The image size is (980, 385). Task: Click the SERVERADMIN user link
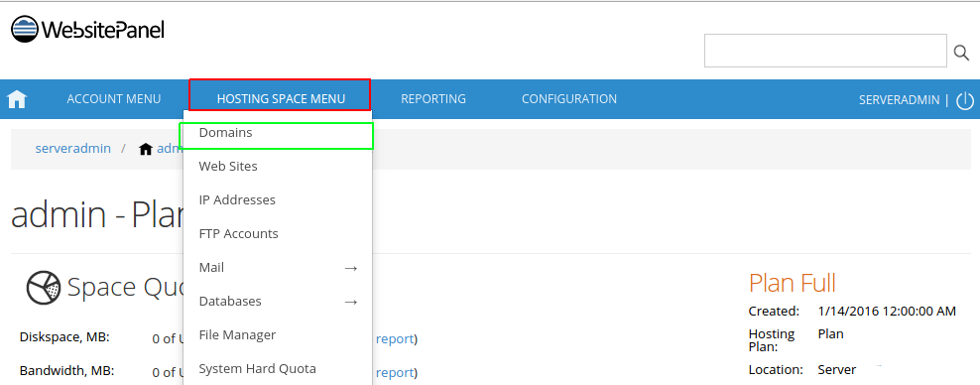point(899,99)
